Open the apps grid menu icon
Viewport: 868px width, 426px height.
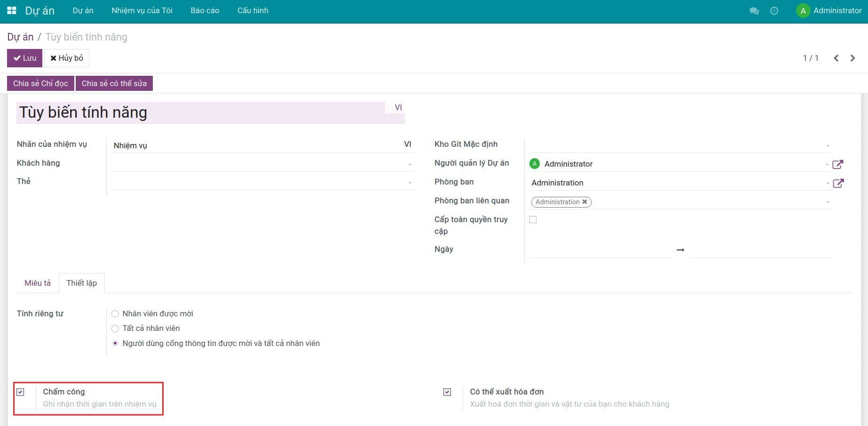12,10
